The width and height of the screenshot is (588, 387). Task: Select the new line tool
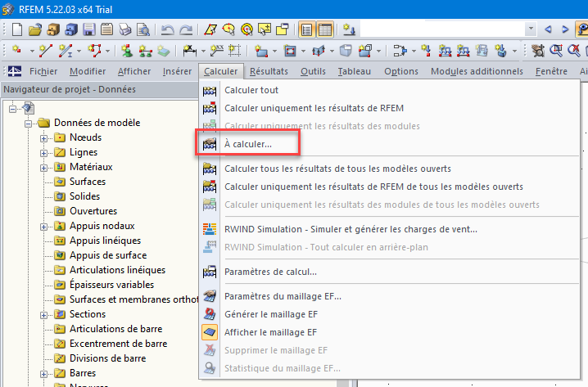[x=45, y=50]
